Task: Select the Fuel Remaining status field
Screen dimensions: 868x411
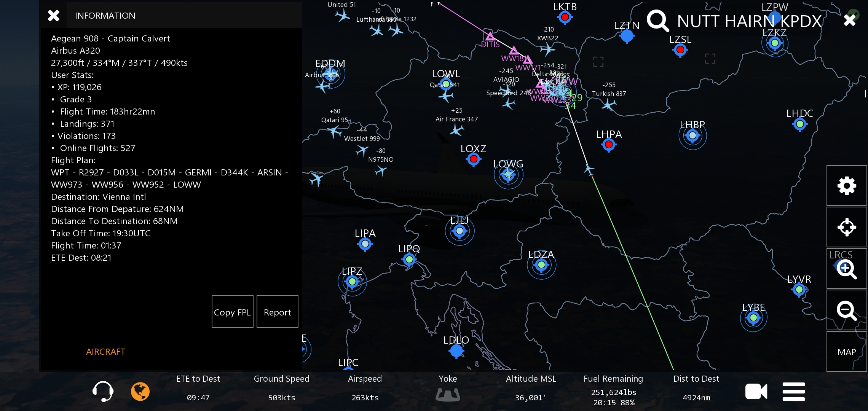Action: click(x=613, y=391)
